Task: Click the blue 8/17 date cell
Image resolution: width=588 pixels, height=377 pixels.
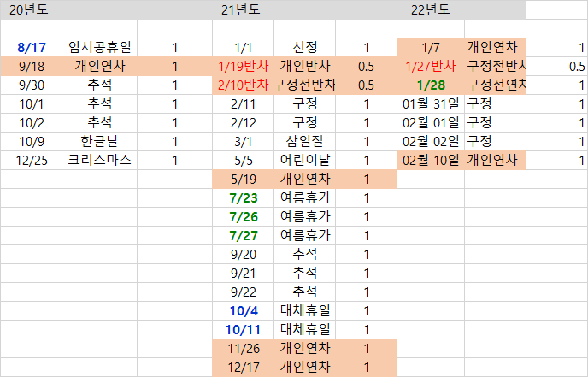Action: tap(31, 47)
